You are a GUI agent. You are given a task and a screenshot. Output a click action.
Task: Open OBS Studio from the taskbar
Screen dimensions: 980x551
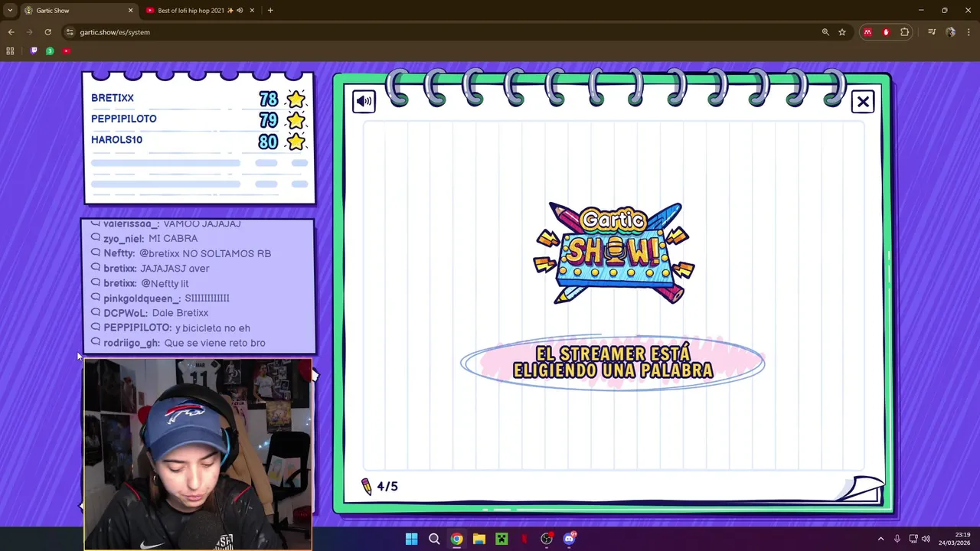tap(547, 539)
